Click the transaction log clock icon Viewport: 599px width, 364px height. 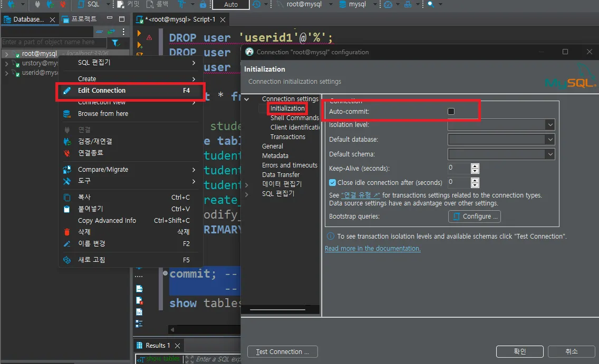click(x=257, y=4)
